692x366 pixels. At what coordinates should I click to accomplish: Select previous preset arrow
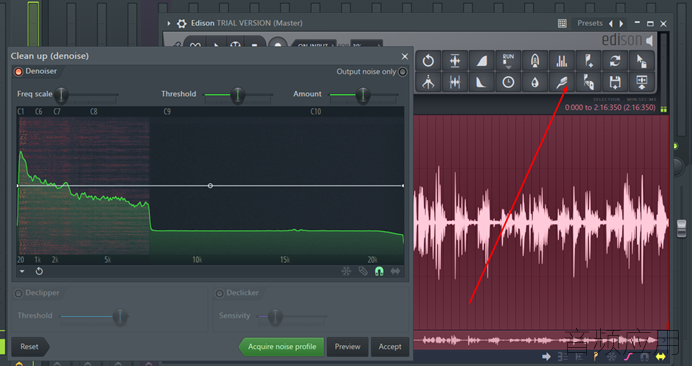pos(611,23)
